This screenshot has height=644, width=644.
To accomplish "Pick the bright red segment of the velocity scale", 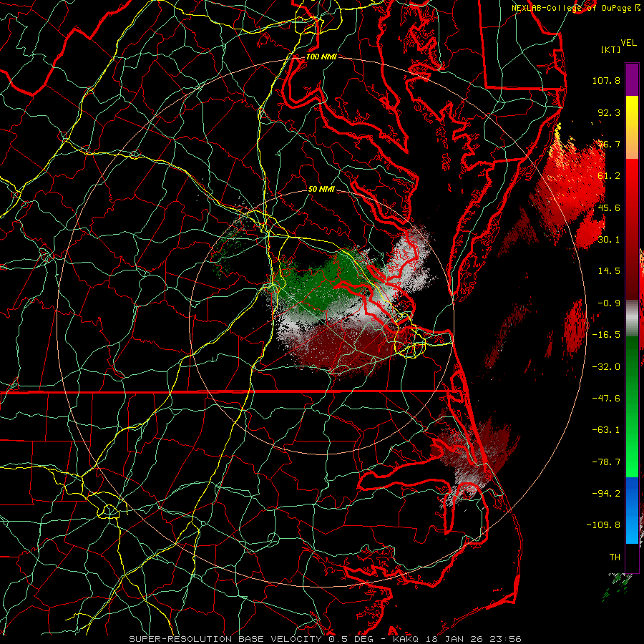I will (x=632, y=230).
